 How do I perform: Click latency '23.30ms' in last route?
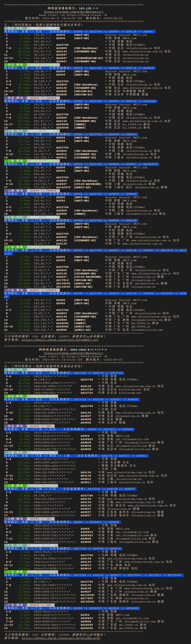coord(24,628)
